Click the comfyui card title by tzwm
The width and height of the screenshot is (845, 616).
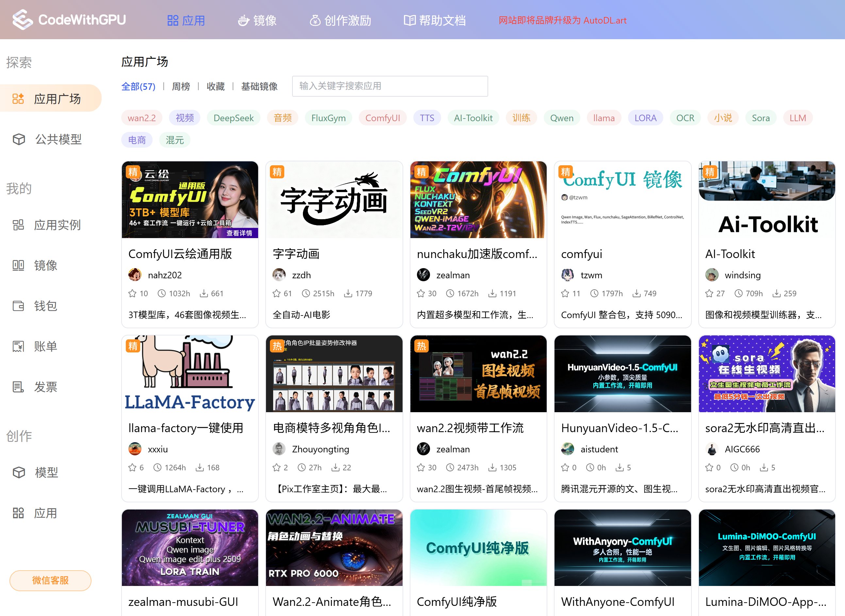[x=581, y=254]
